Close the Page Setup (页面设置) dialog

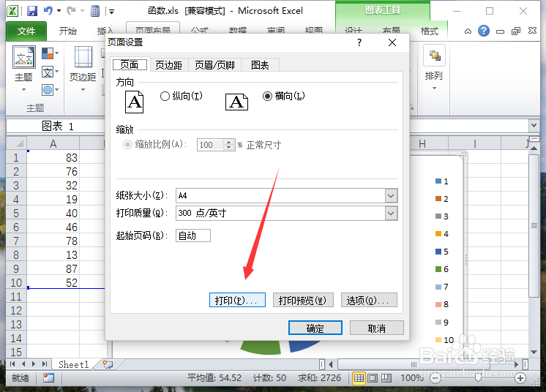click(x=392, y=42)
